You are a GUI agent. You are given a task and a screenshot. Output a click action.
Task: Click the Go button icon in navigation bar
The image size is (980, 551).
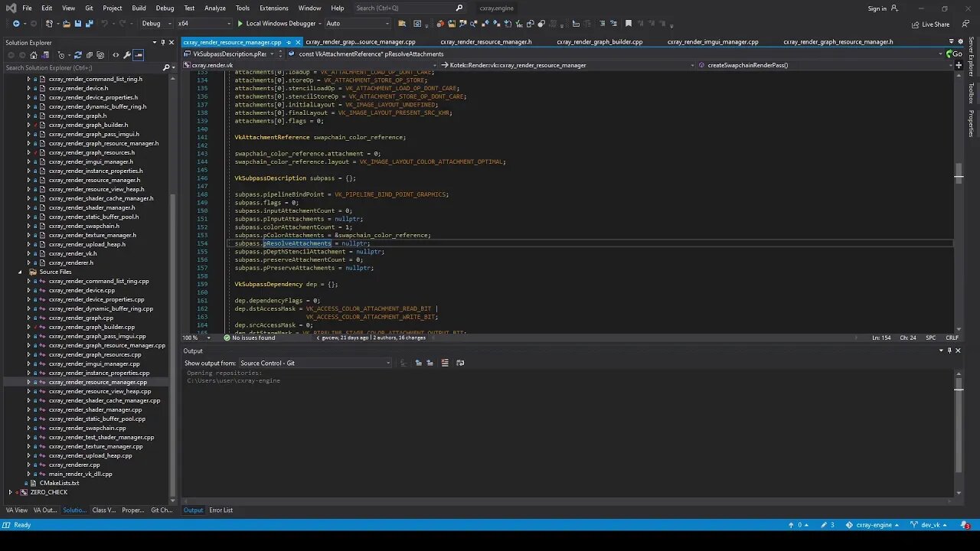click(954, 54)
